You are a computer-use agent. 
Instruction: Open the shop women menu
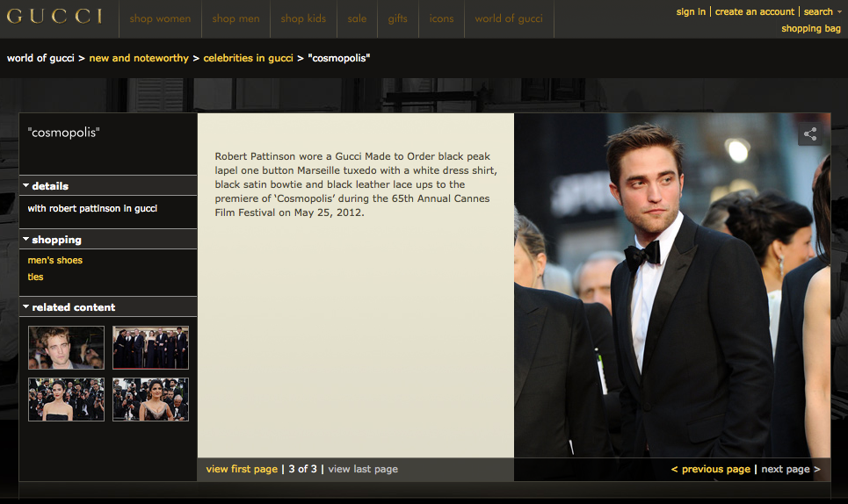tap(160, 19)
